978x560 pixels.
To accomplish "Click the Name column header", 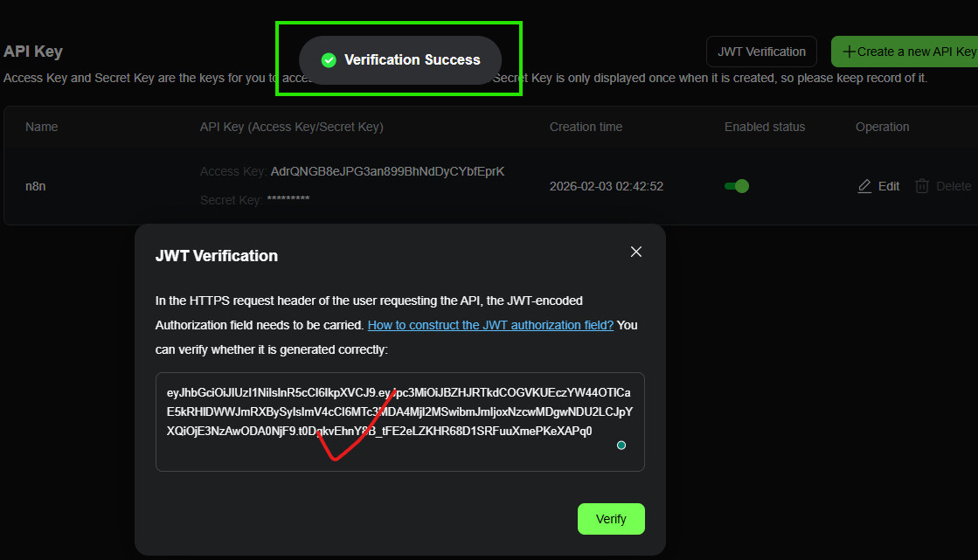I will pos(42,127).
